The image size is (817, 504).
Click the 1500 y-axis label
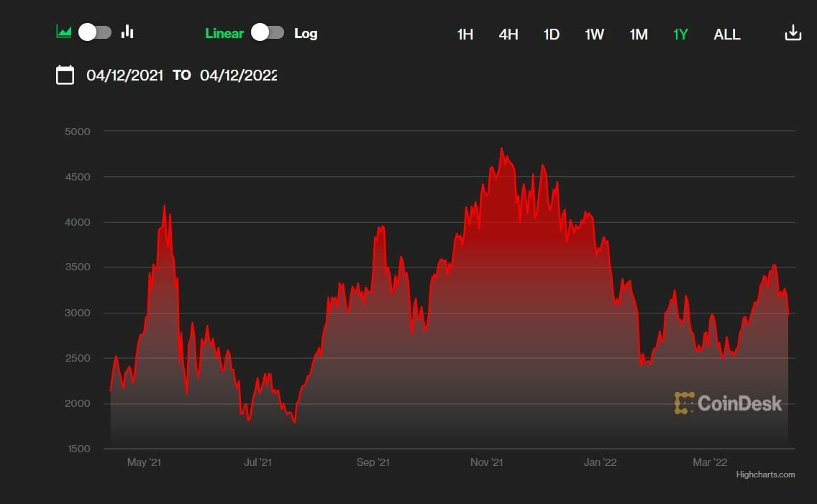78,449
